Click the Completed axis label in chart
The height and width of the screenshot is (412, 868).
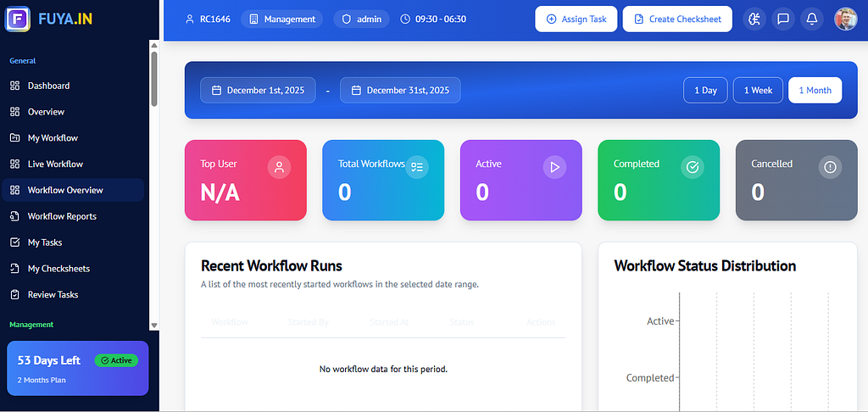tap(650, 378)
